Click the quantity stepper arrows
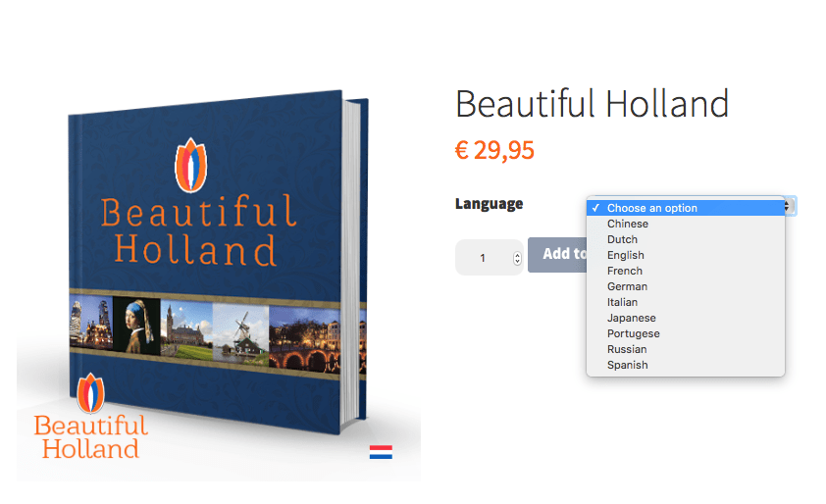 tap(517, 258)
